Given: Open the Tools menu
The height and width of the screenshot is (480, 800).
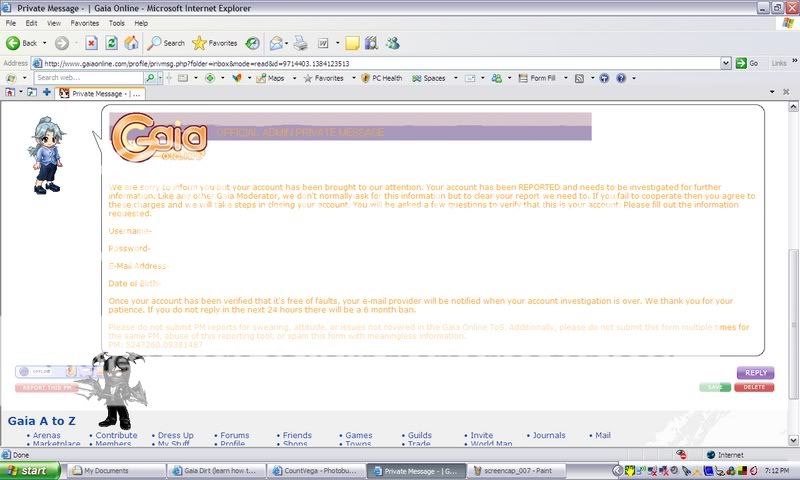Looking at the screenshot, I should (116, 23).
